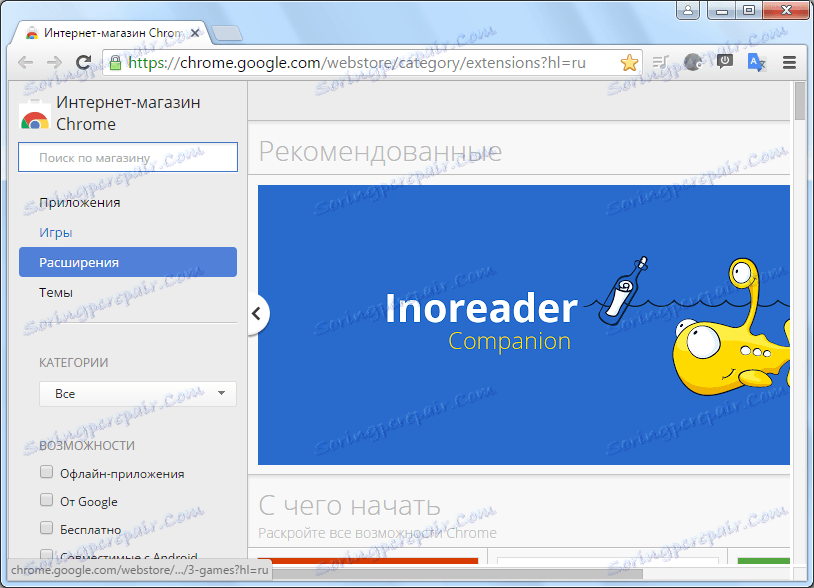Click the С чего начать heading
Image resolution: width=814 pixels, height=588 pixels.
click(x=349, y=505)
